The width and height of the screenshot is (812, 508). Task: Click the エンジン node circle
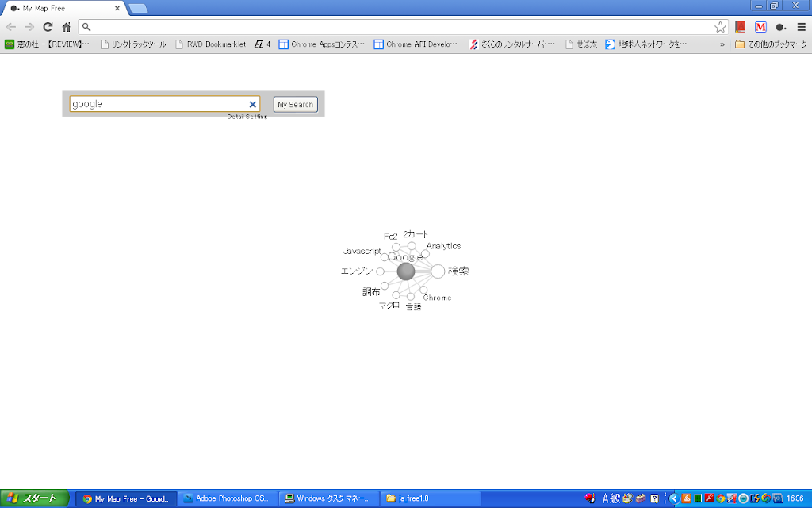click(x=380, y=271)
